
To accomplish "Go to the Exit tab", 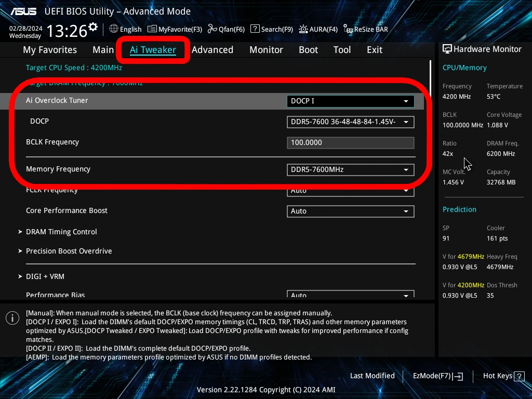I will click(375, 50).
